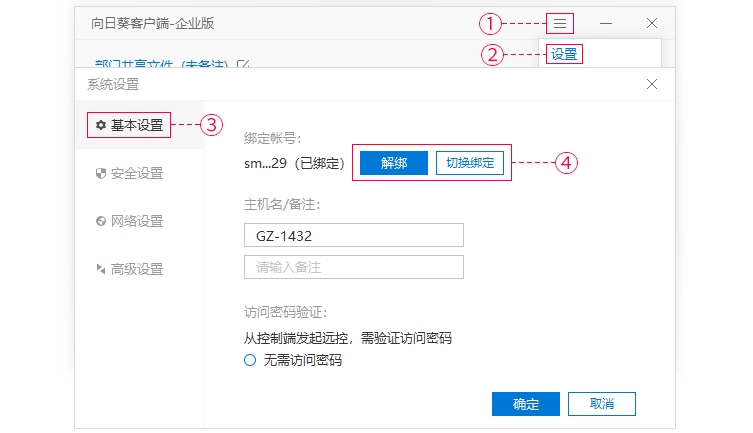Close the 向日葵客户端 main window
Image resolution: width=753 pixels, height=433 pixels.
pos(652,22)
